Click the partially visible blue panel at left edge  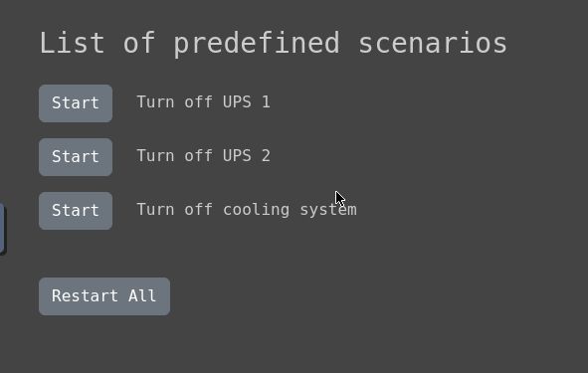click(2, 229)
